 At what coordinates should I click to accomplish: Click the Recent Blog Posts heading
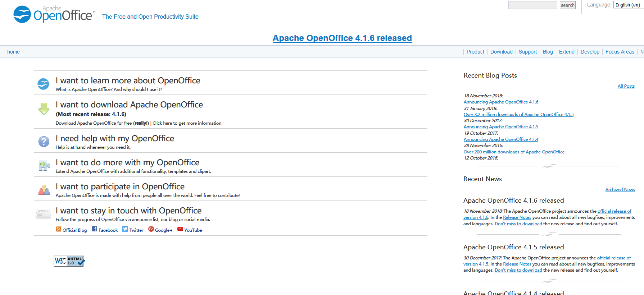pyautogui.click(x=490, y=75)
